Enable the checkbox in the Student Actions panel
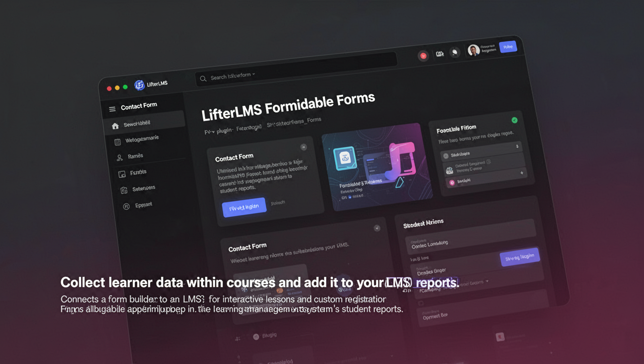Image resolution: width=644 pixels, height=364 pixels. click(420, 303)
